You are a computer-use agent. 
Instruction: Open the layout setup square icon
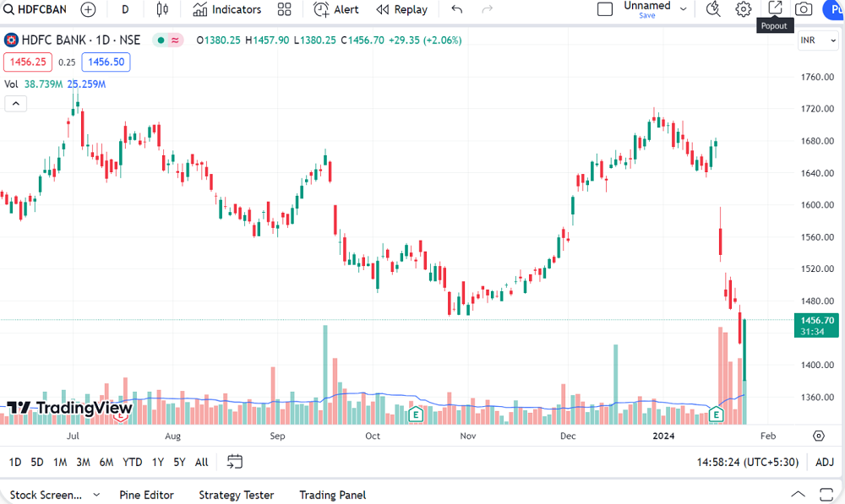(605, 9)
